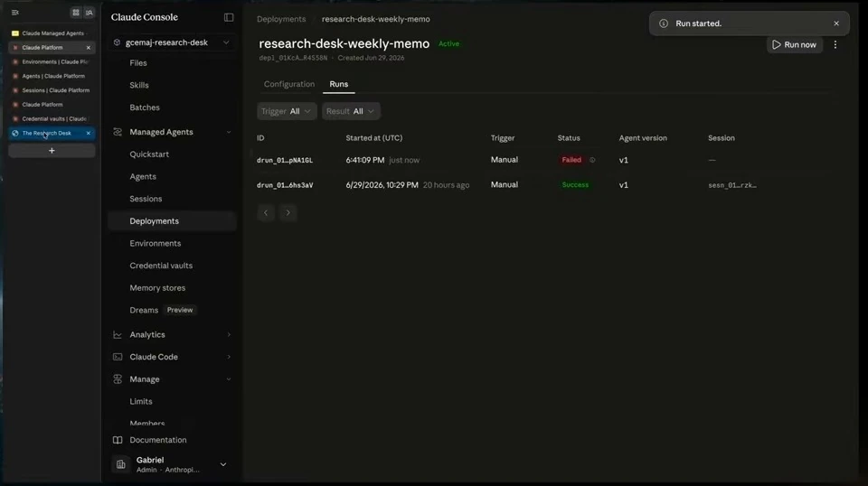This screenshot has width=868, height=486.
Task: Expand the Analytics section chevron
Action: (x=229, y=334)
